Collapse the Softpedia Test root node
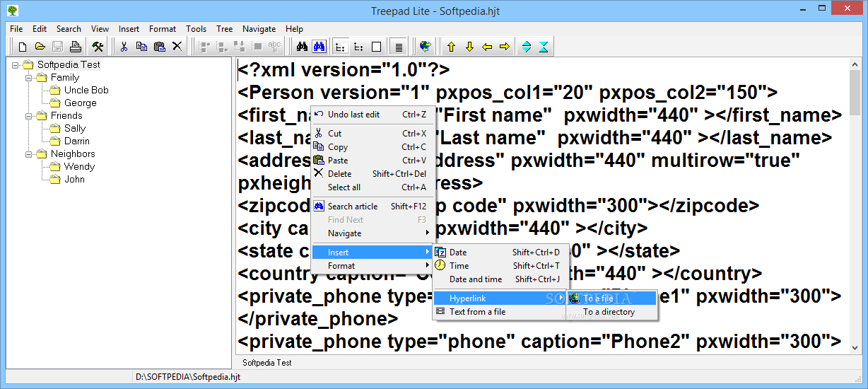 16,64
